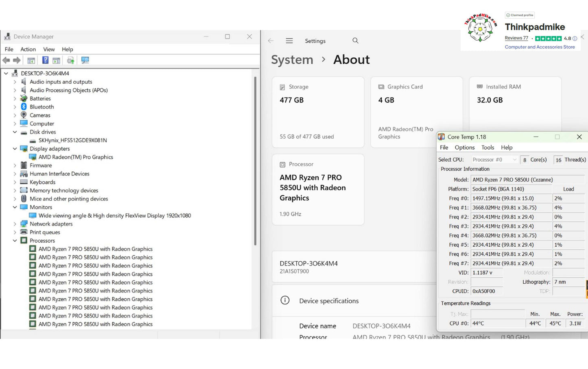
Task: Open the Settings hamburger navigation menu
Action: (x=289, y=41)
